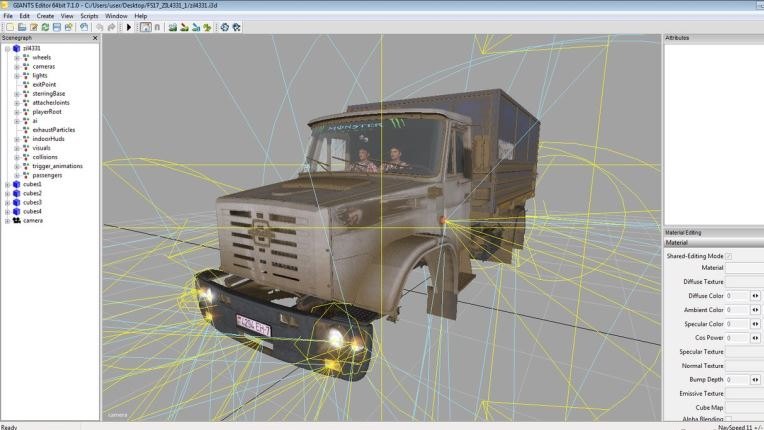764x430 pixels.
Task: Expand the cameras node
Action: [17, 67]
